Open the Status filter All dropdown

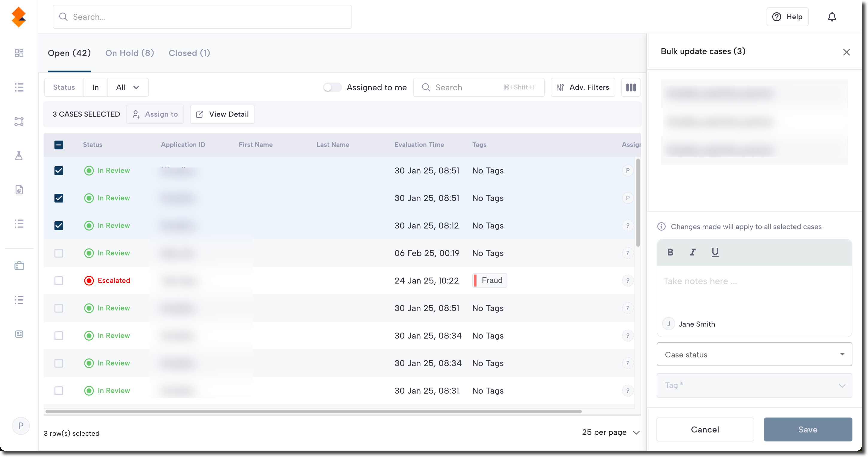[128, 88]
